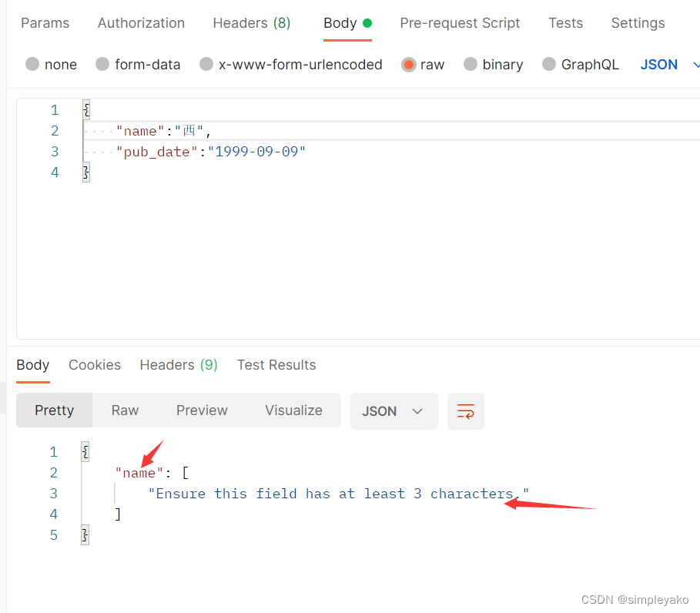This screenshot has height=613, width=700.
Task: Open the response Body tab
Action: (x=33, y=365)
